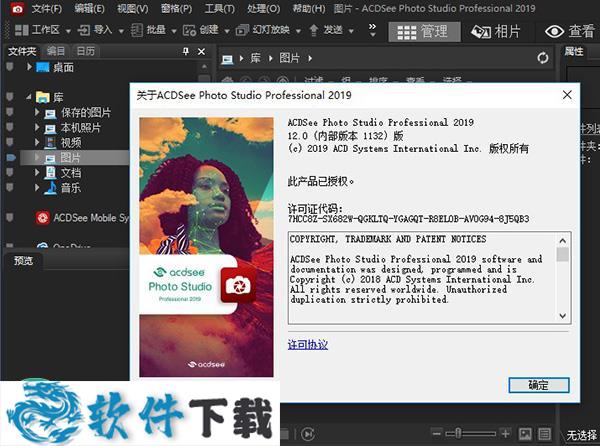Toggle easy-select marker for 本机照片
Screen dimensions: 600x446
pyautogui.click(x=10, y=127)
